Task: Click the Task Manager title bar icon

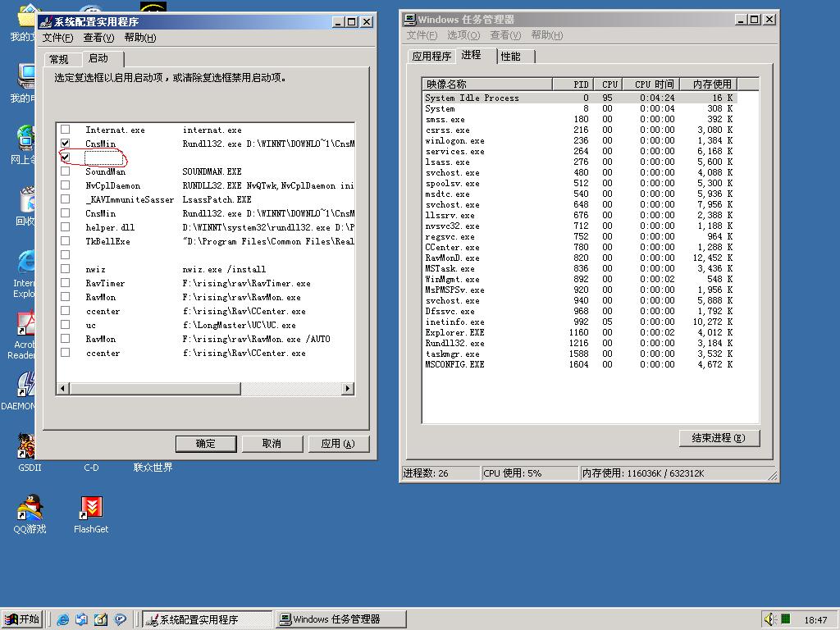Action: pos(410,20)
